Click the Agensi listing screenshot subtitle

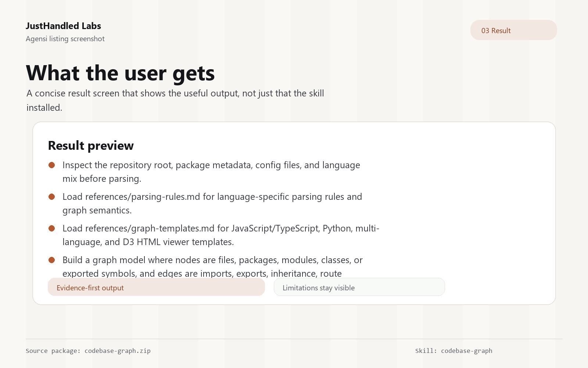coord(65,39)
